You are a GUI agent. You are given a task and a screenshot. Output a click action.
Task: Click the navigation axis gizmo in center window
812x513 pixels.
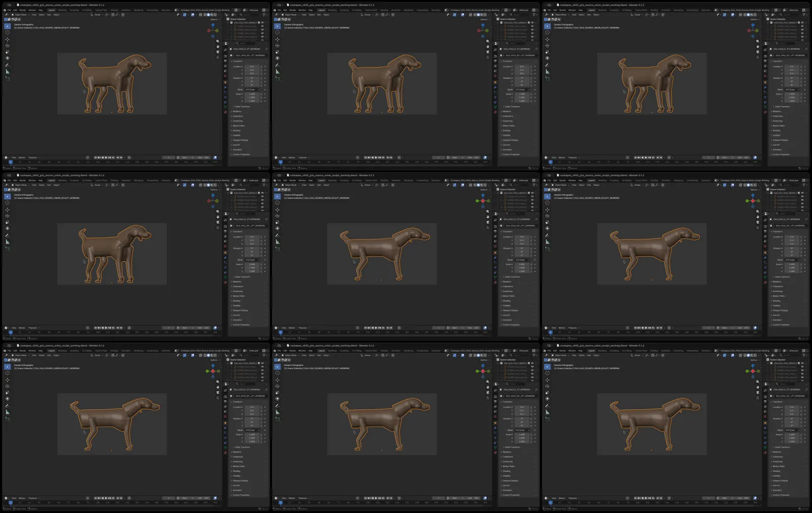tap(483, 201)
